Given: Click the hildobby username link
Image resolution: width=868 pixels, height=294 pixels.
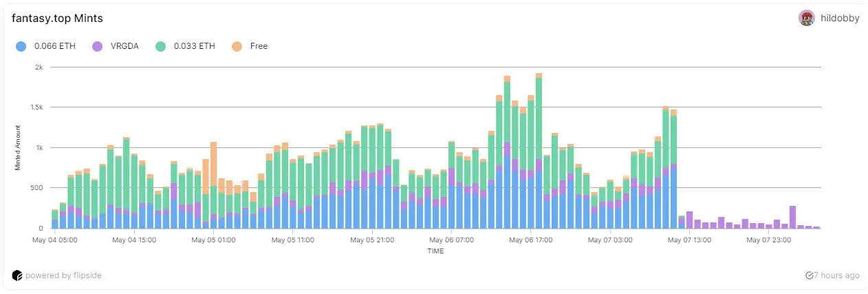Looking at the screenshot, I should pyautogui.click(x=840, y=19).
